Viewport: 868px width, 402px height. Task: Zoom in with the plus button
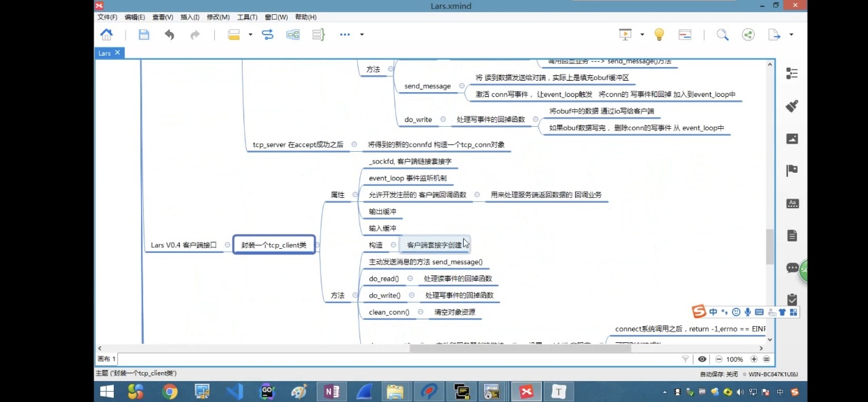pyautogui.click(x=753, y=359)
